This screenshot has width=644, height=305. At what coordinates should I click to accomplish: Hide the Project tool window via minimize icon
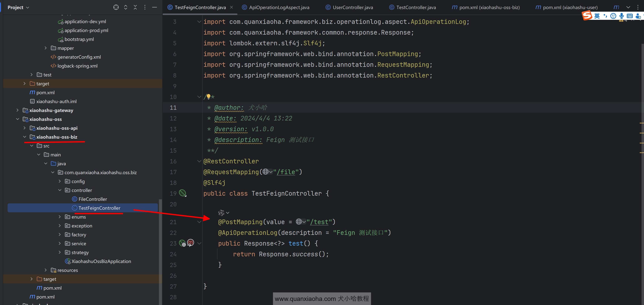155,7
